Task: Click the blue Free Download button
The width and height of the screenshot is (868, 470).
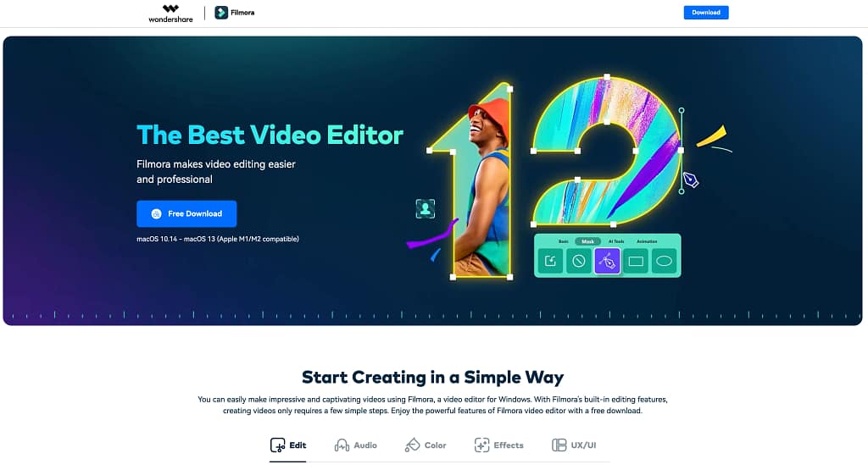Action: tap(186, 213)
